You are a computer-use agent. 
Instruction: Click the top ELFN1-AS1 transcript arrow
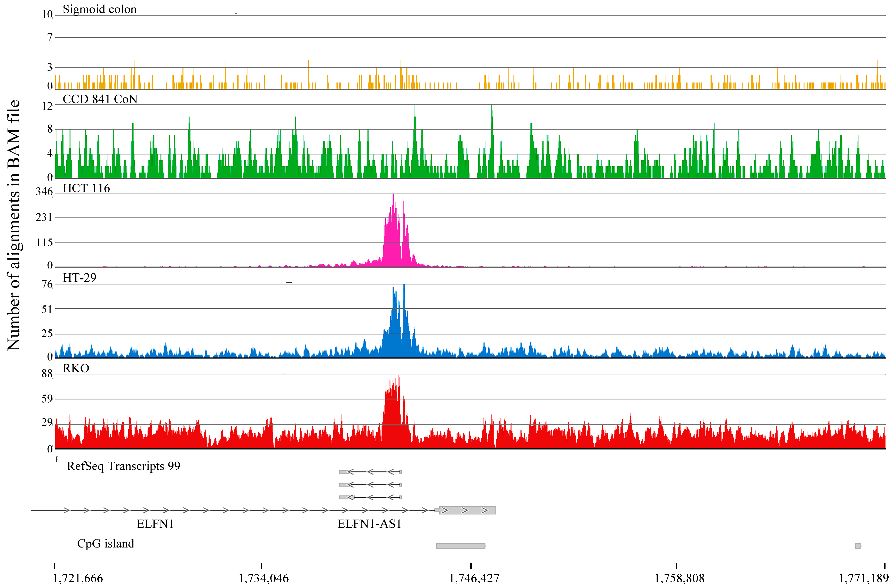tap(370, 472)
